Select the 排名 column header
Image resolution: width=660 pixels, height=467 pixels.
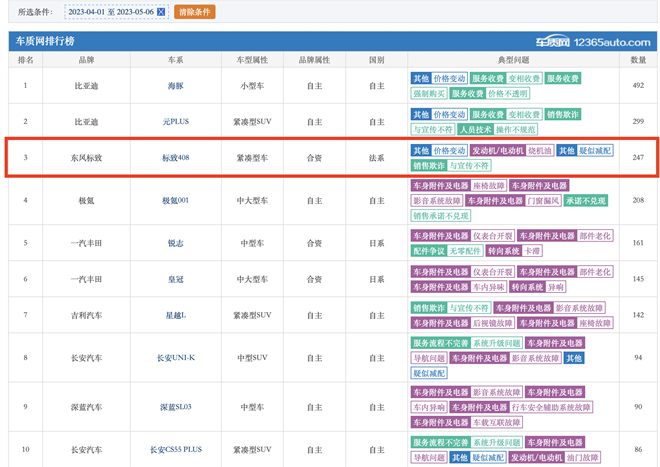coord(25,60)
